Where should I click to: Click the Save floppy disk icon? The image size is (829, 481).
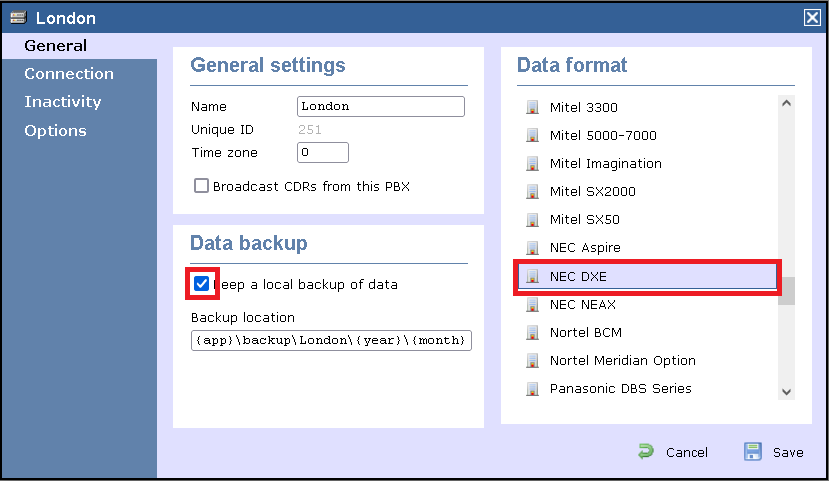753,452
